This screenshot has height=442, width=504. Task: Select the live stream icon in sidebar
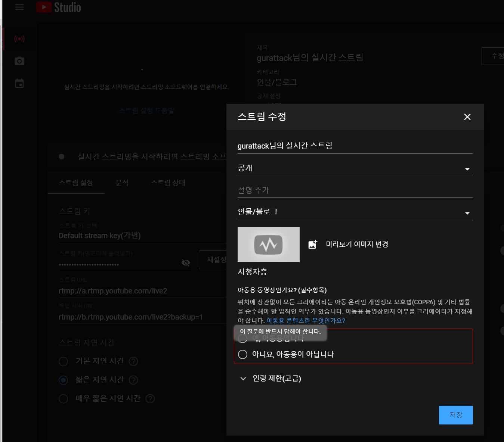tap(19, 38)
